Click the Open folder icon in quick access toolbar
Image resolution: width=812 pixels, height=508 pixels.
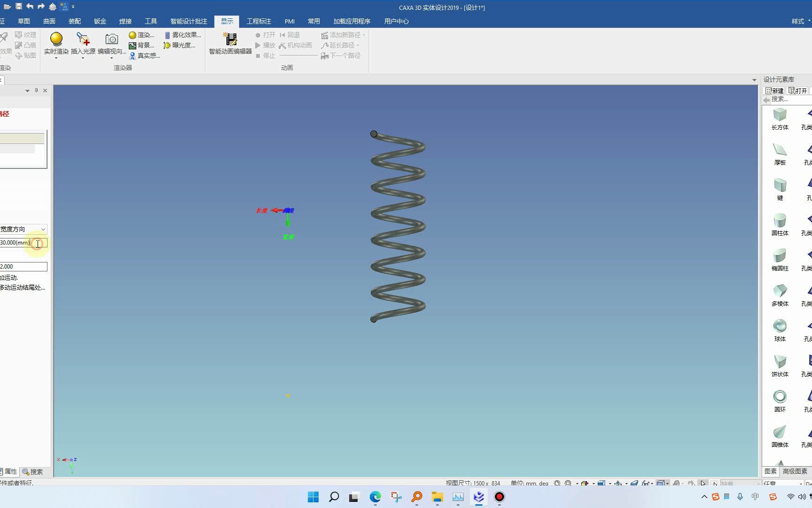tap(7, 6)
